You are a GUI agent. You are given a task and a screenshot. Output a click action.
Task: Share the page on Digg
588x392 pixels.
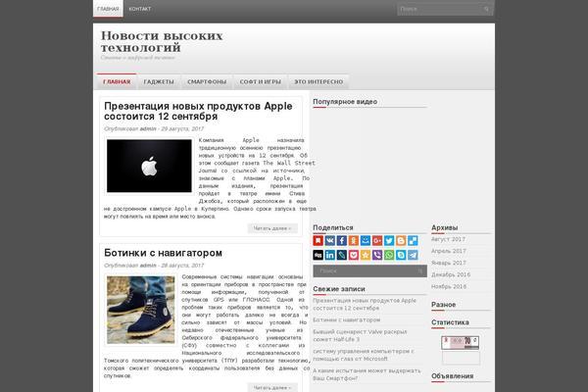(x=318, y=255)
